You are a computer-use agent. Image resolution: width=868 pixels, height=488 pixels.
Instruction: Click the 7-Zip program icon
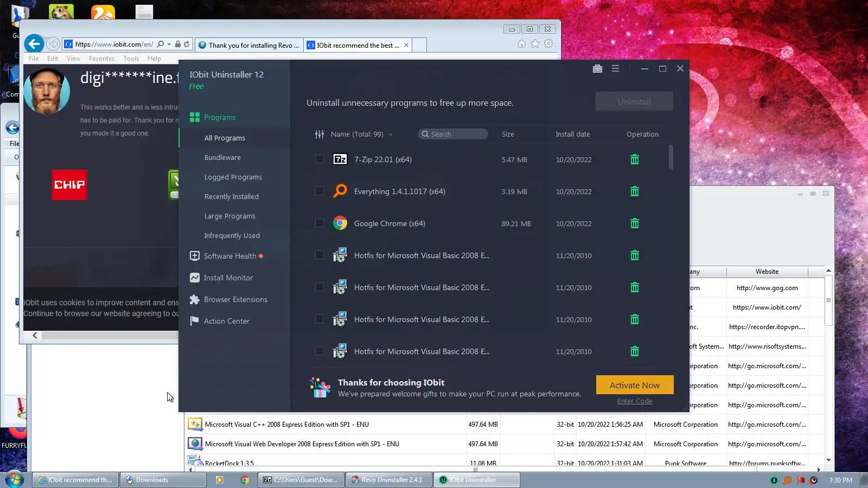pyautogui.click(x=340, y=159)
